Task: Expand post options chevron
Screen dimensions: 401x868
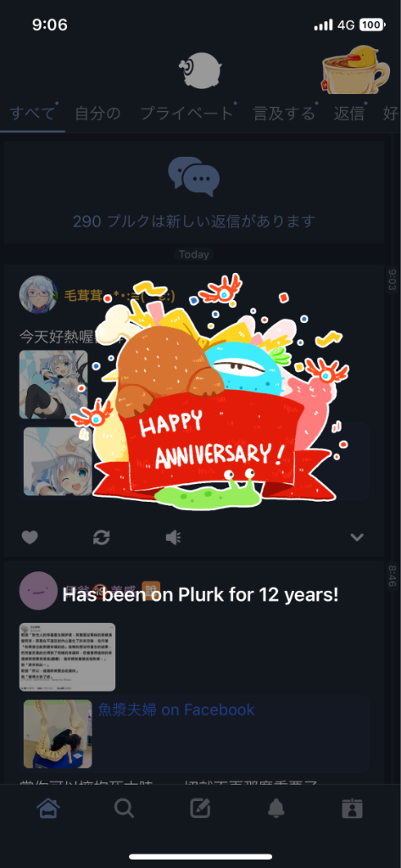Action: pyautogui.click(x=357, y=537)
